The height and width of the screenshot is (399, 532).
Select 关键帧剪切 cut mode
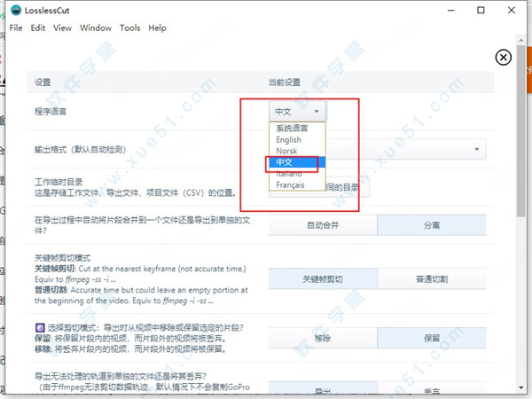click(x=323, y=279)
